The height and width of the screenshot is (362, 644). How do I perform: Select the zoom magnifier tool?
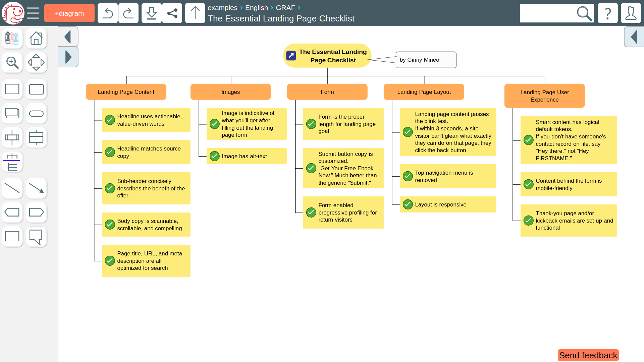(12, 62)
